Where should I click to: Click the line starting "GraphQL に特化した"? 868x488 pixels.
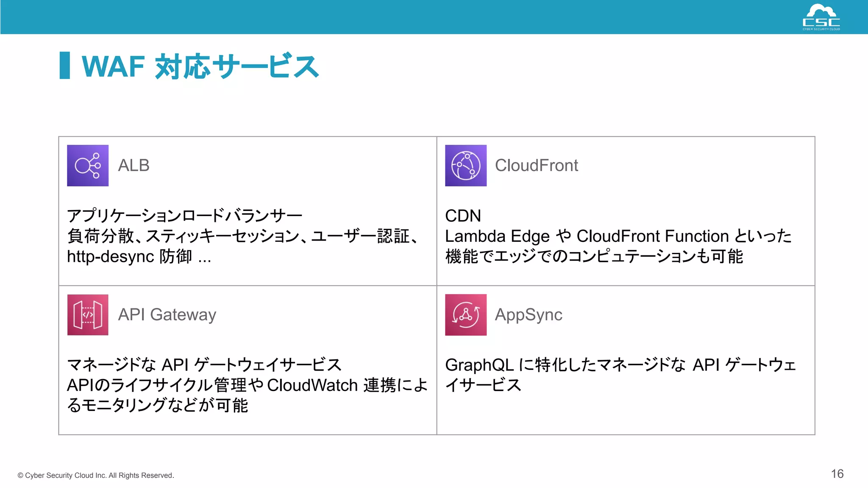tap(620, 365)
